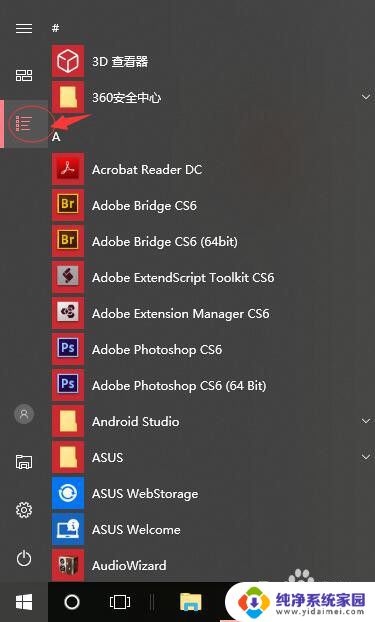This screenshot has height=622, width=375.
Task: Click the ASUS folder icon
Action: (x=68, y=457)
